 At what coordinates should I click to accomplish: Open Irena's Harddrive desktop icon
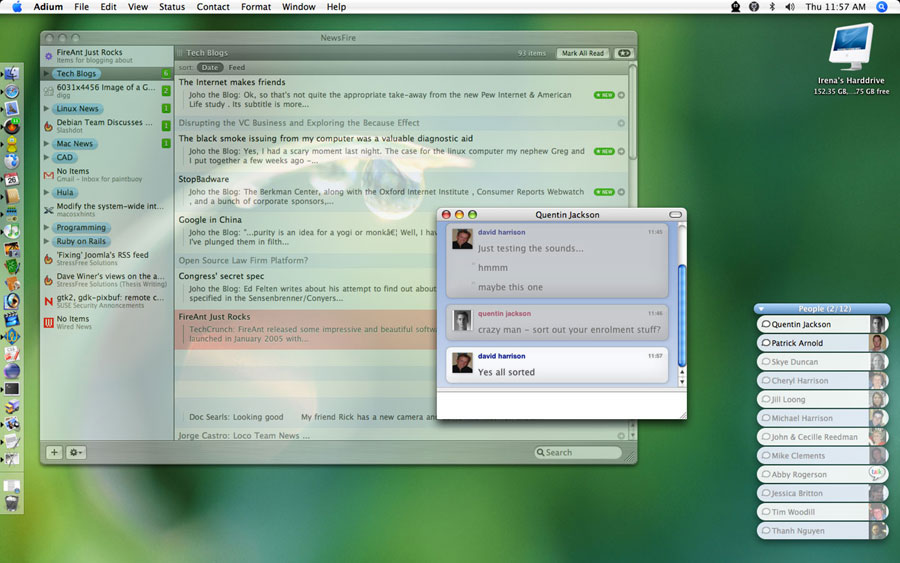[x=851, y=48]
